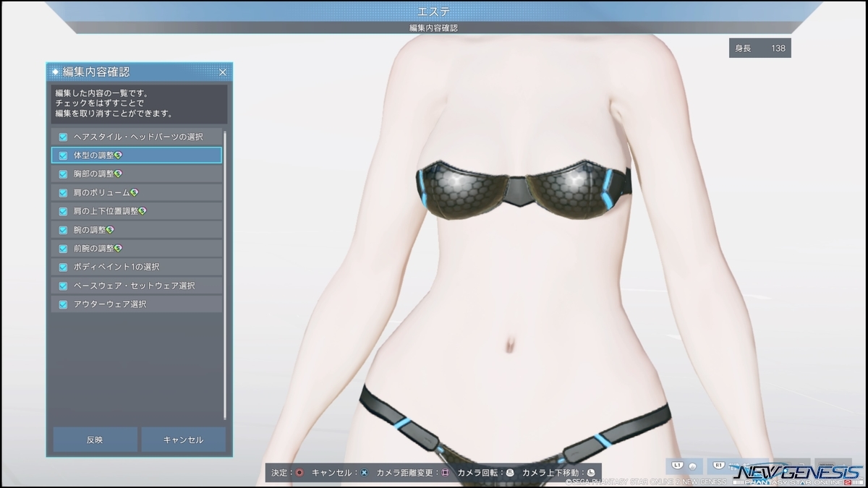868x488 pixels.
Task: Click the キャンセル button in the dialog
Action: click(183, 440)
